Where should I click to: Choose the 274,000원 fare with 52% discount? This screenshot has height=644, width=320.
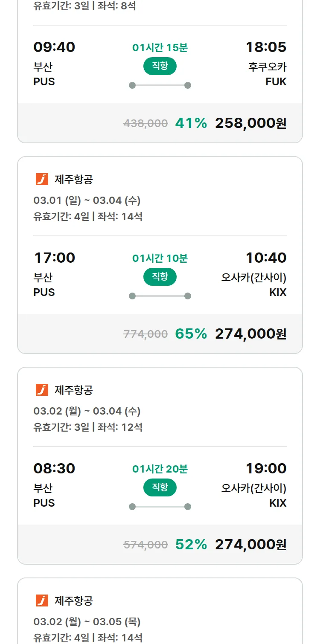tap(250, 545)
